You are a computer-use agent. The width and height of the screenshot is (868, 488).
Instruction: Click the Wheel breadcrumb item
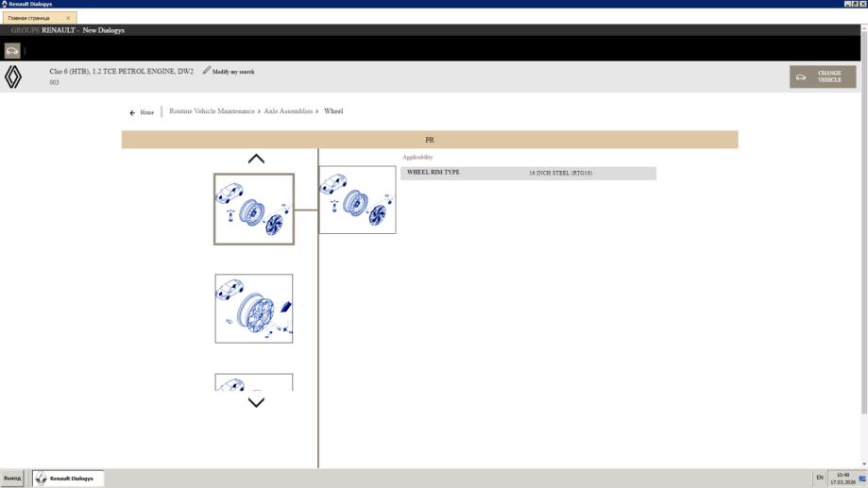(333, 111)
